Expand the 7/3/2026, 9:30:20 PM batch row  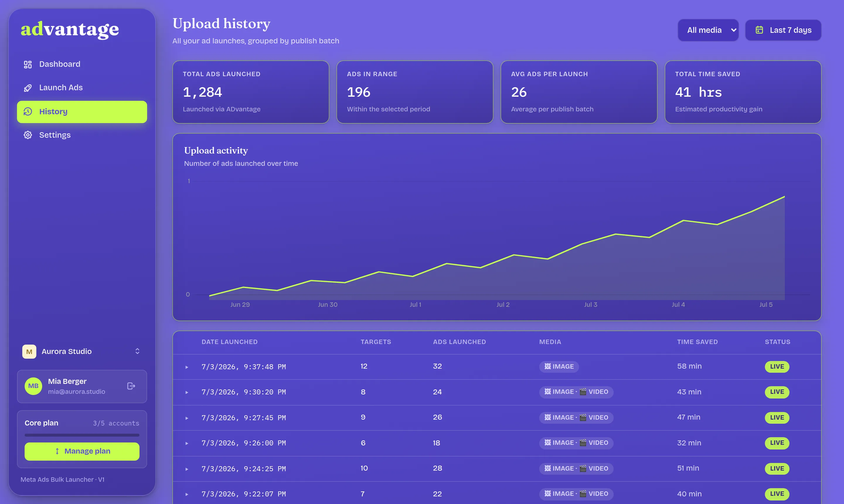[x=187, y=392]
